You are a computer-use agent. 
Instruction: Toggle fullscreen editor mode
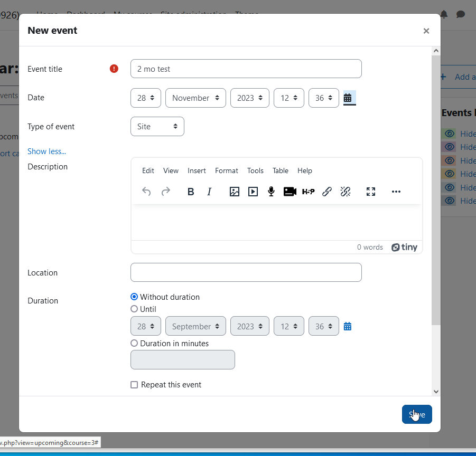click(371, 192)
